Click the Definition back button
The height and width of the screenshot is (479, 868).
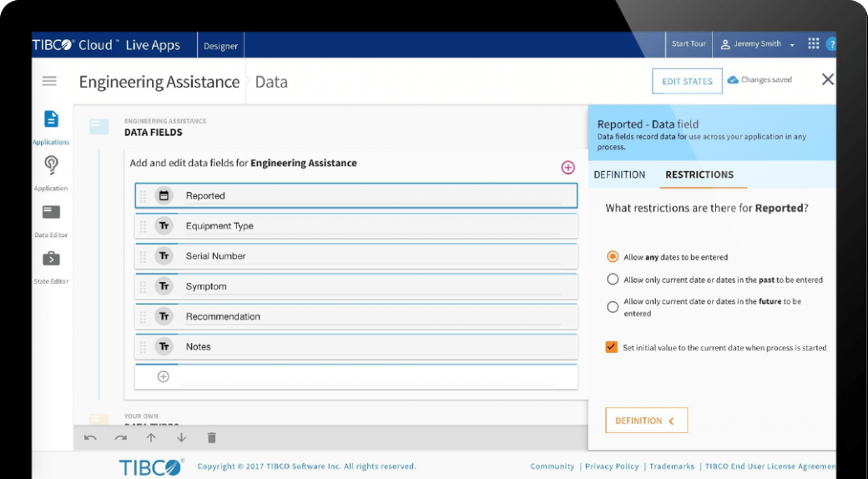646,421
